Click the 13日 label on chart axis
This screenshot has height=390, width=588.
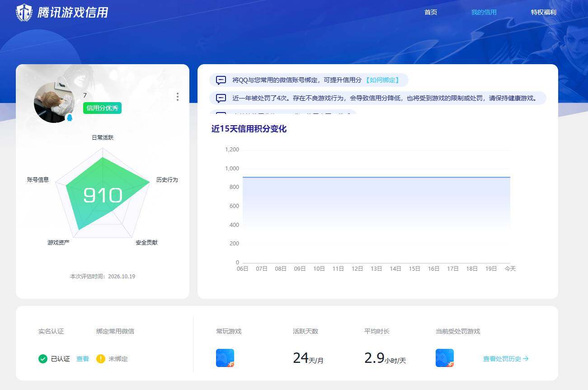click(376, 268)
